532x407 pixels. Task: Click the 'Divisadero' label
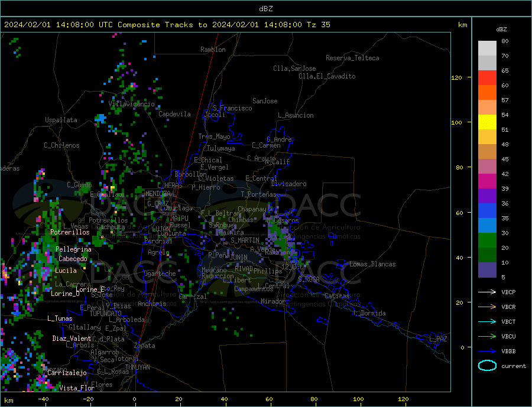tap(288, 184)
